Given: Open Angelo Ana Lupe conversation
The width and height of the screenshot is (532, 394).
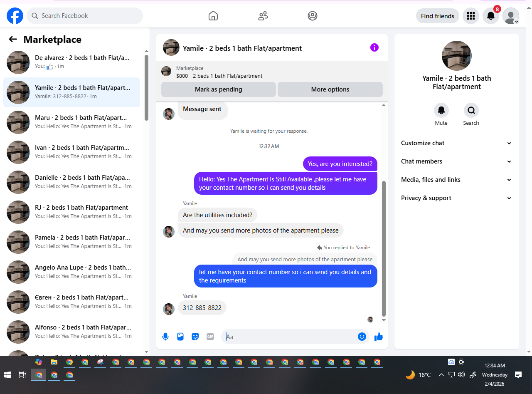Looking at the screenshot, I should click(x=71, y=272).
